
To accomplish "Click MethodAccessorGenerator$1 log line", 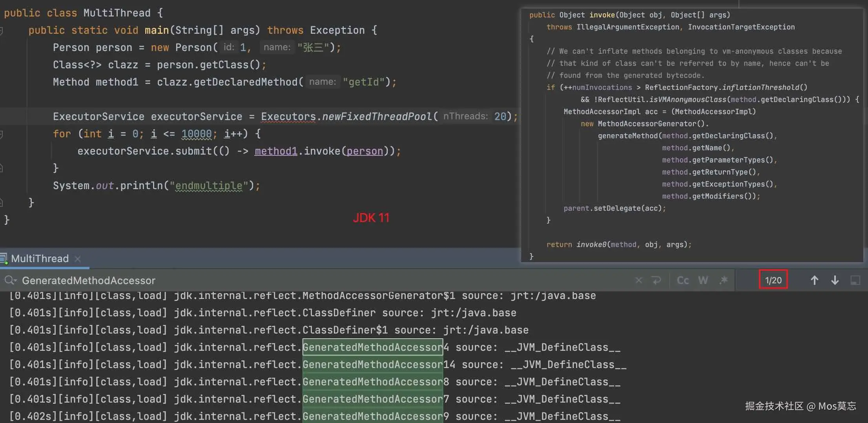I will [303, 295].
